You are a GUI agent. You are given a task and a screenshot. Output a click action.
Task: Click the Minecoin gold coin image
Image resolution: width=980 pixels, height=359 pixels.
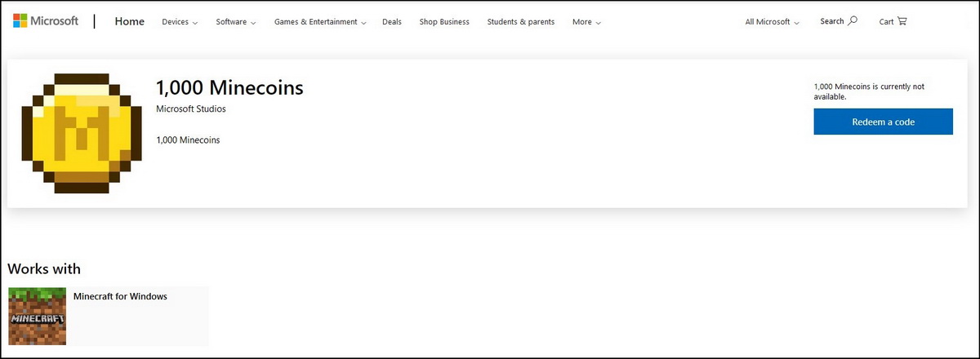click(82, 134)
